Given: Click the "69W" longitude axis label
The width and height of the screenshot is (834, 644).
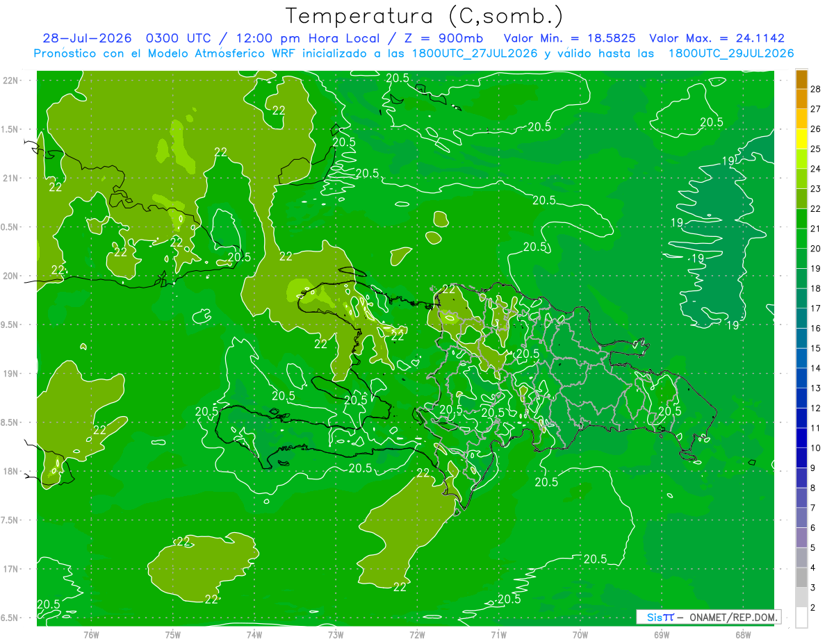Looking at the screenshot, I should click(x=662, y=634).
